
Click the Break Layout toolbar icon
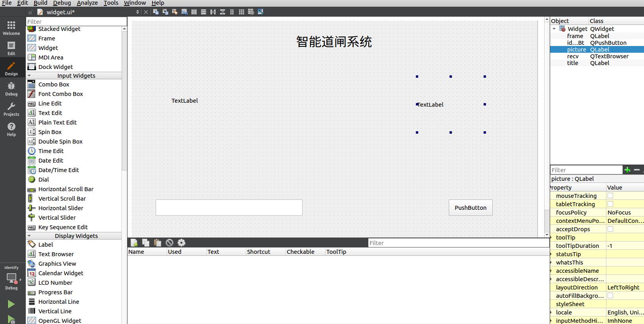pos(251,12)
